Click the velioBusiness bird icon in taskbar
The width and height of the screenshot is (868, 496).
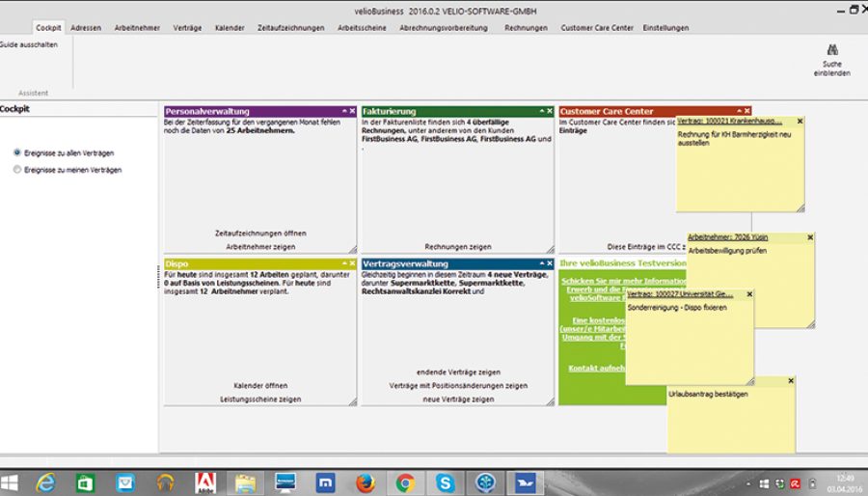525,483
